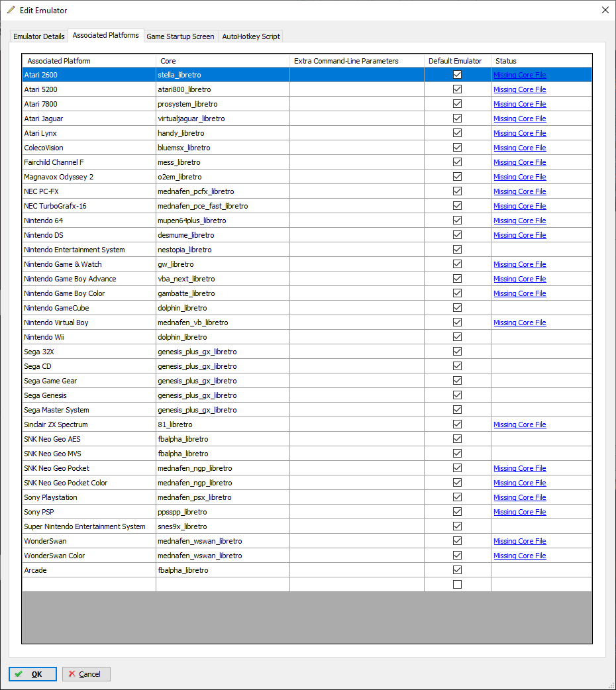616x690 pixels.
Task: Select the SNK Neo Geo AES platform cell
Action: point(89,439)
